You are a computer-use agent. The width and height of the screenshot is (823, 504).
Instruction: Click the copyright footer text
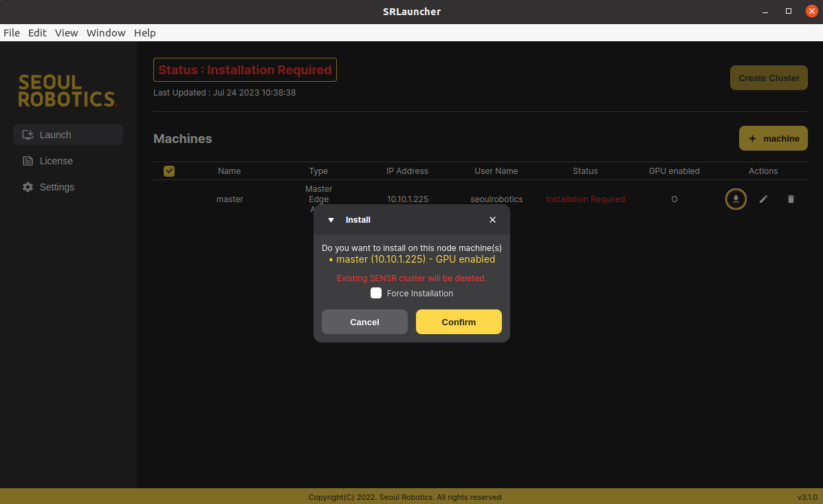[405, 497]
